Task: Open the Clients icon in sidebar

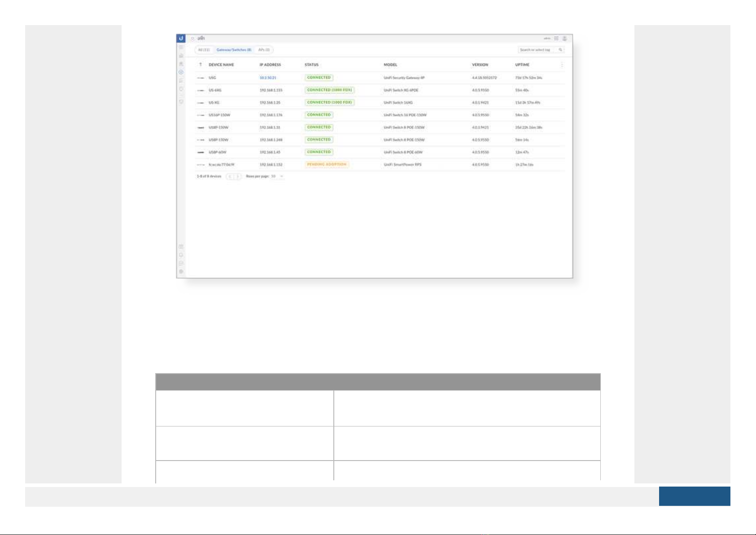Action: (x=181, y=81)
